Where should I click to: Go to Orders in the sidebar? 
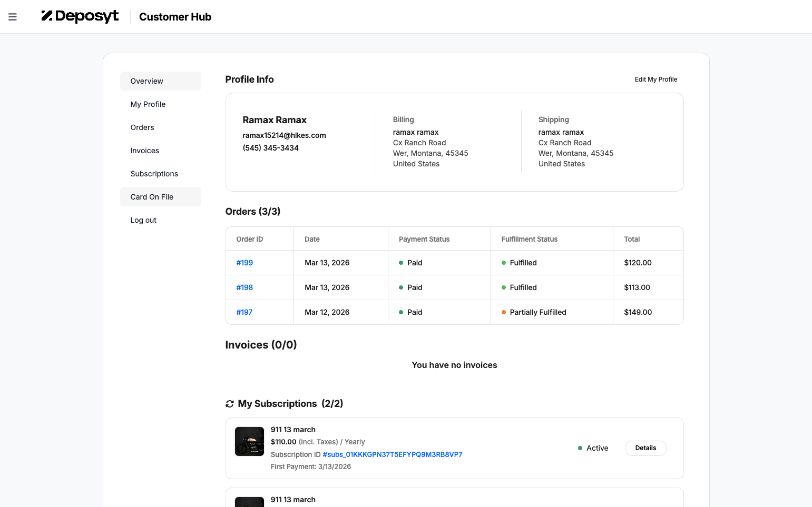point(161,127)
